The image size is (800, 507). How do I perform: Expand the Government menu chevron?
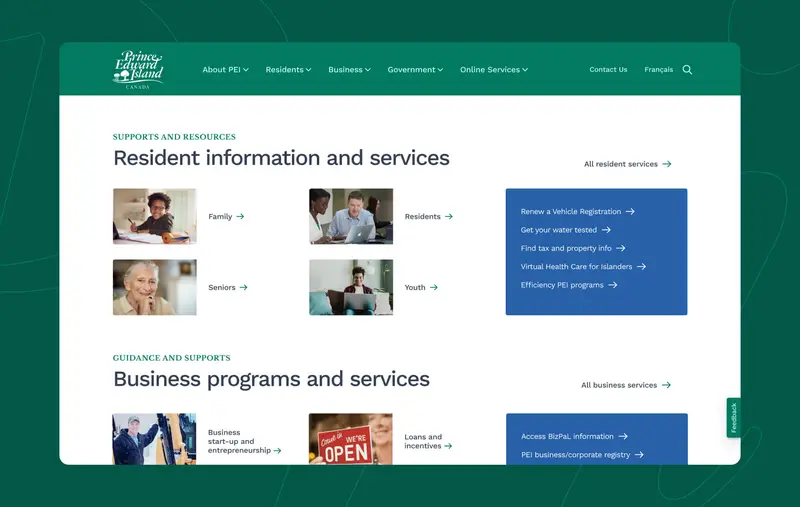[x=440, y=70]
